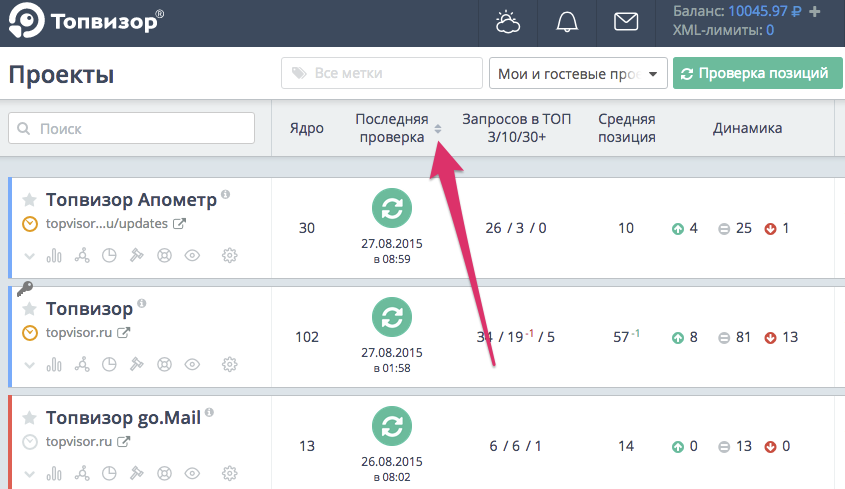Click the project search field "Поиск"
This screenshot has height=489, width=845.
[x=132, y=128]
